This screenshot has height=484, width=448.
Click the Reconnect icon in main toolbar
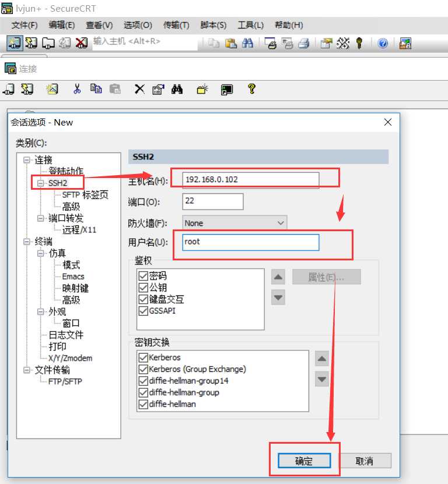pos(65,43)
